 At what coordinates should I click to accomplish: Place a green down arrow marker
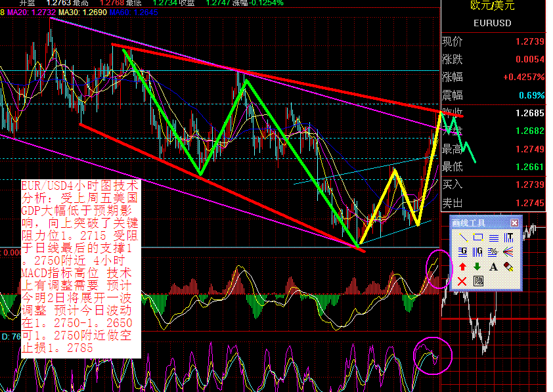pos(478,267)
